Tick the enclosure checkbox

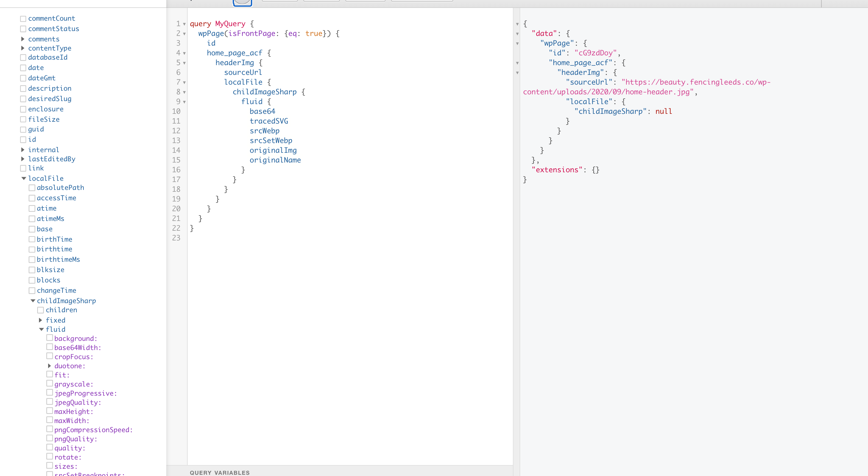point(23,109)
